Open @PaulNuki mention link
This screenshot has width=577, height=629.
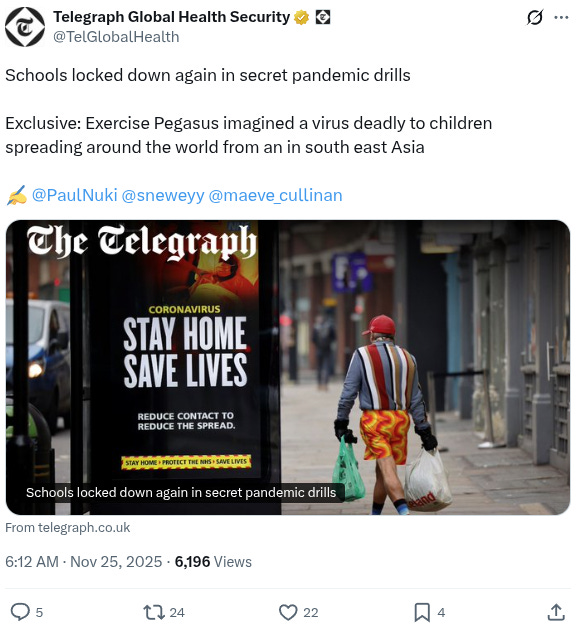pyautogui.click(x=74, y=195)
